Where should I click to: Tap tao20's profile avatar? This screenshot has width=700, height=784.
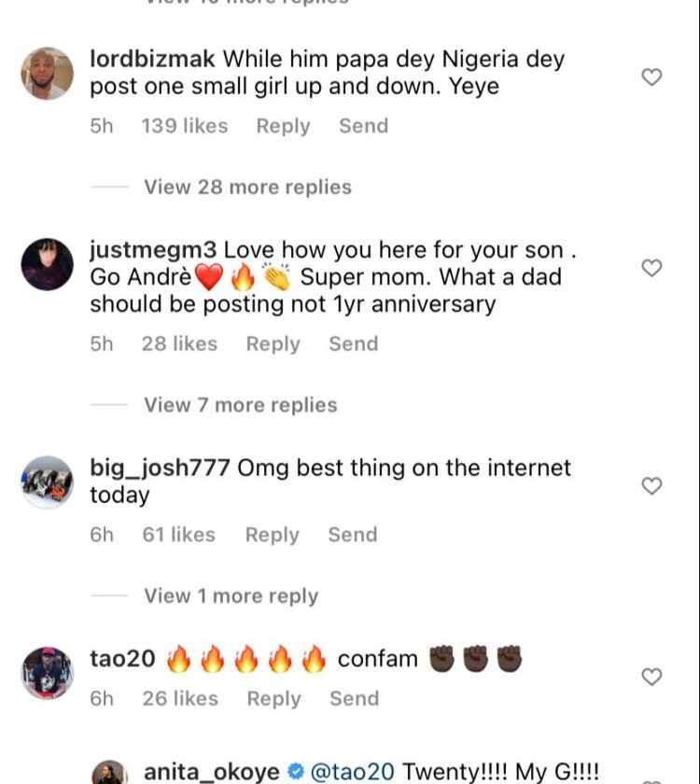pyautogui.click(x=47, y=673)
